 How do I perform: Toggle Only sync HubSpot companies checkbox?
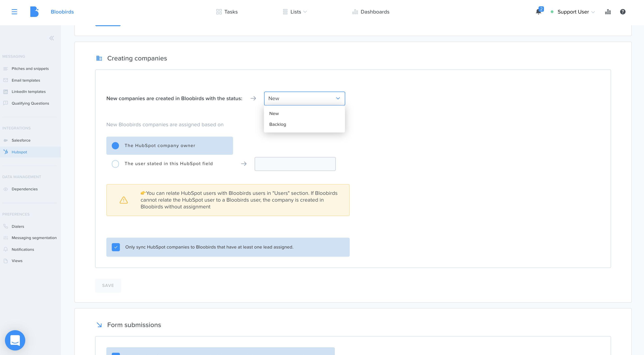[x=116, y=247]
